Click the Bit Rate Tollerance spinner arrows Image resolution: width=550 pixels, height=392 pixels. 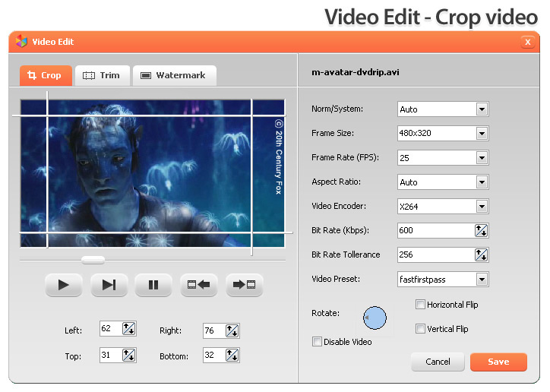pos(481,255)
